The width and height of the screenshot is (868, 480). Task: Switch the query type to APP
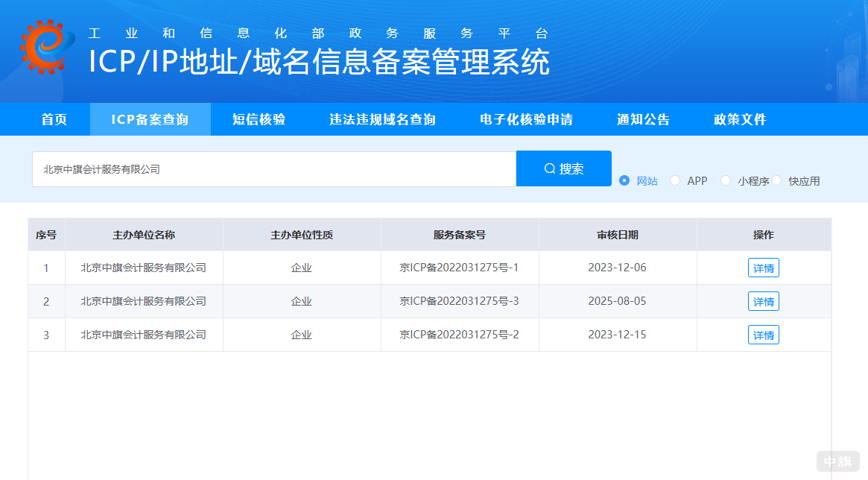[674, 180]
